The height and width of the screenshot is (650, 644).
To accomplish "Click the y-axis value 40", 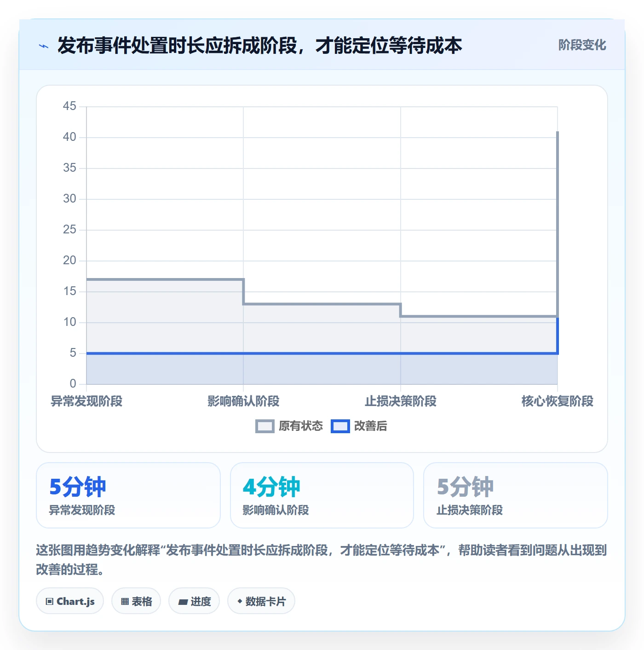I will (69, 137).
